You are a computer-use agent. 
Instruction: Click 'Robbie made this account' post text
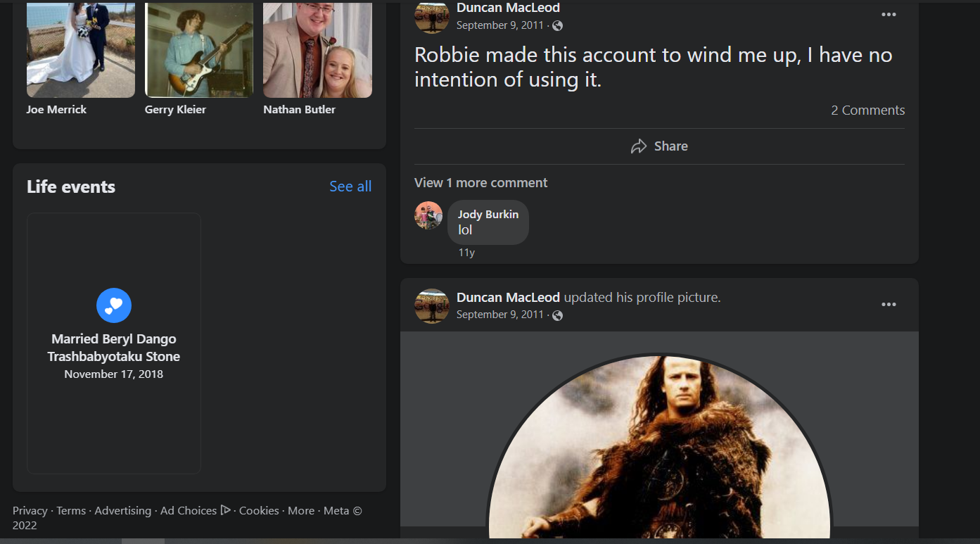[654, 67]
